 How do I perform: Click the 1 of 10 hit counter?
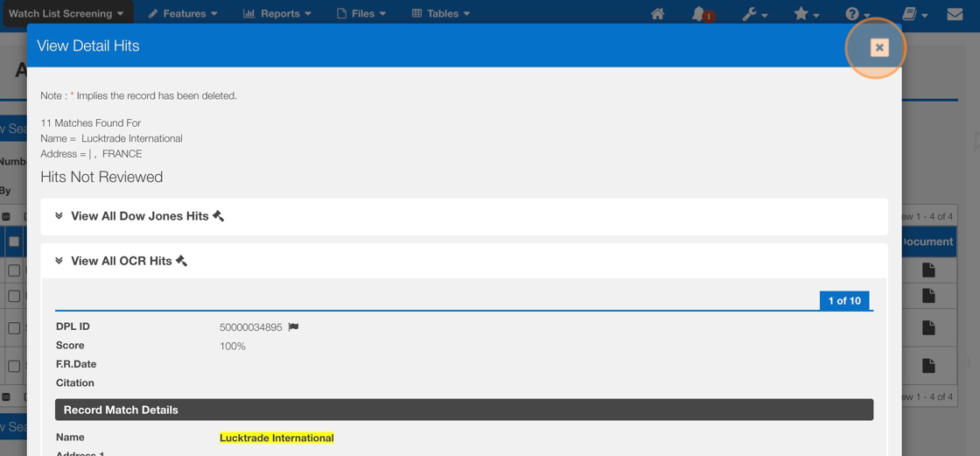(844, 301)
